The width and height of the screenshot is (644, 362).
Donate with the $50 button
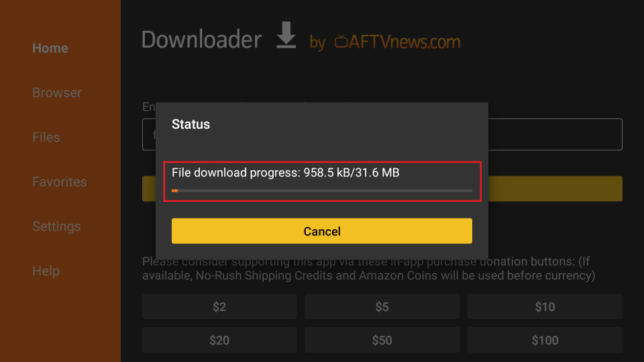tap(382, 341)
